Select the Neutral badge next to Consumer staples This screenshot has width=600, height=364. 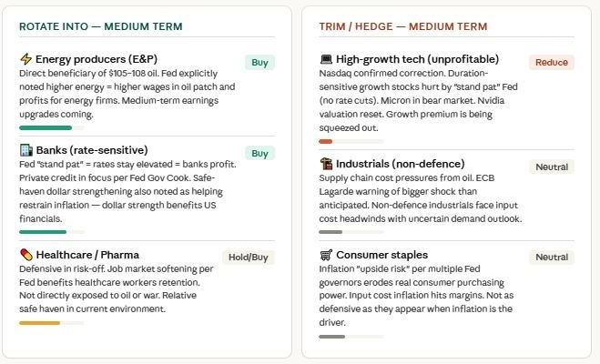pos(551,258)
